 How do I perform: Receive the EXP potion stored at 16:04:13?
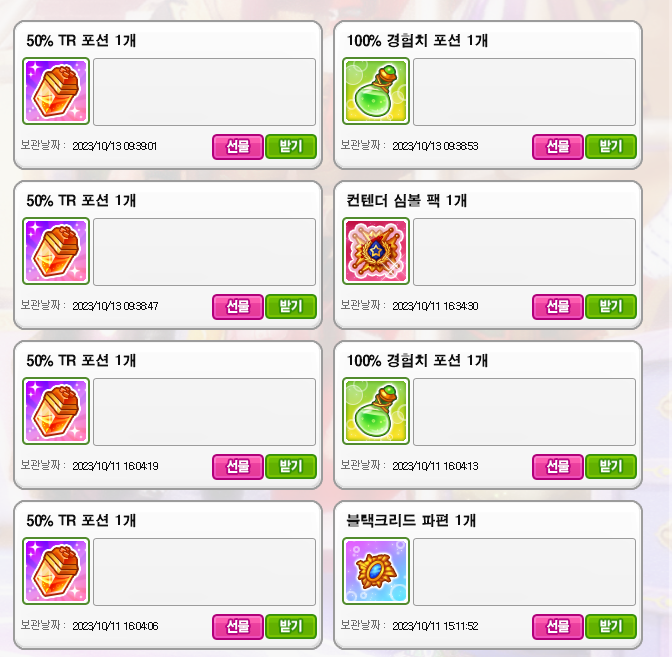[611, 466]
